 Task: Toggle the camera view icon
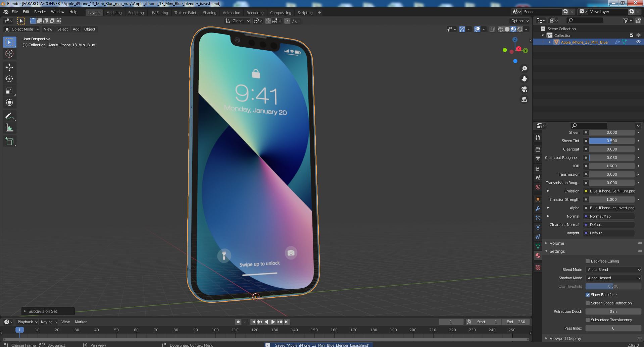(x=524, y=89)
